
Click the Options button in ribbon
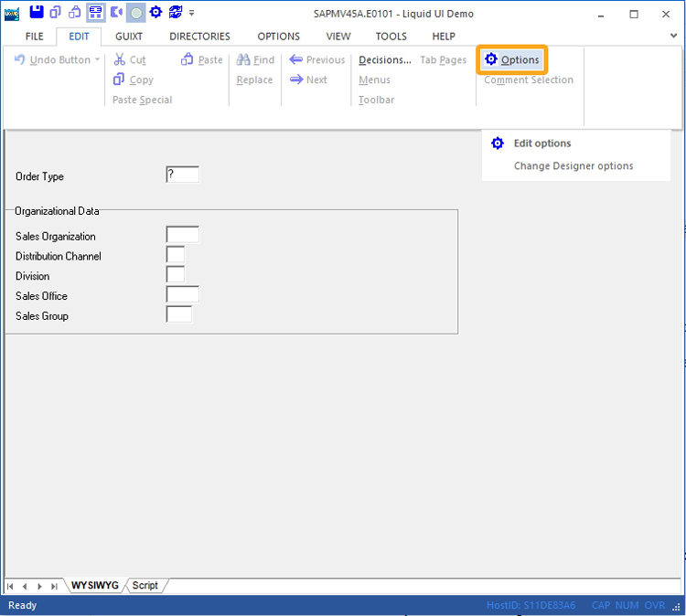pos(512,60)
